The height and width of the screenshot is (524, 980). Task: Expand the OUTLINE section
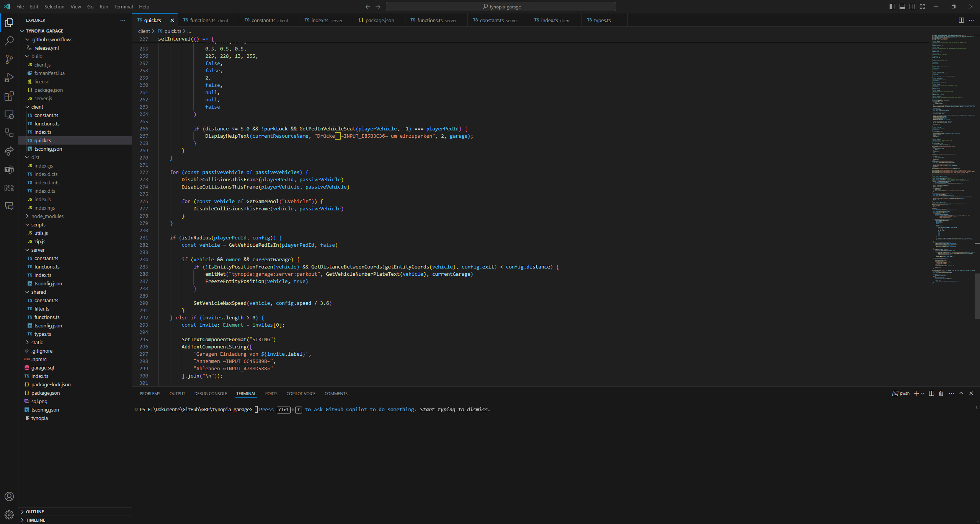point(35,512)
